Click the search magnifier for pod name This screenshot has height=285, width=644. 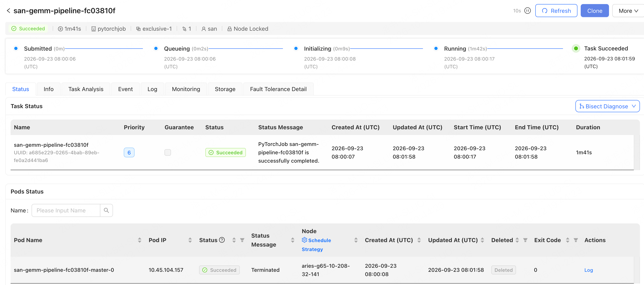tap(106, 210)
